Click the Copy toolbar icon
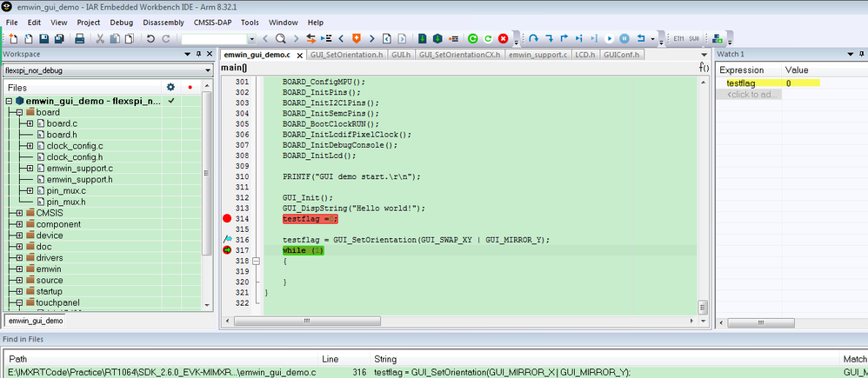This screenshot has width=868, height=378. 115,39
